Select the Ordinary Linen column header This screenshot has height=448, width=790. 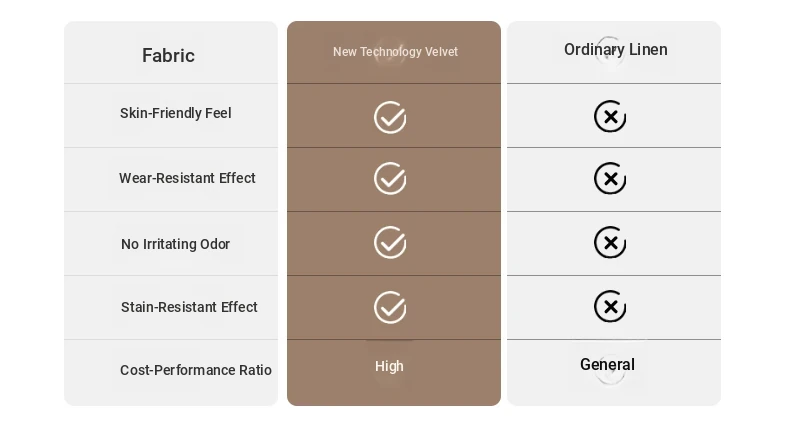click(x=616, y=49)
